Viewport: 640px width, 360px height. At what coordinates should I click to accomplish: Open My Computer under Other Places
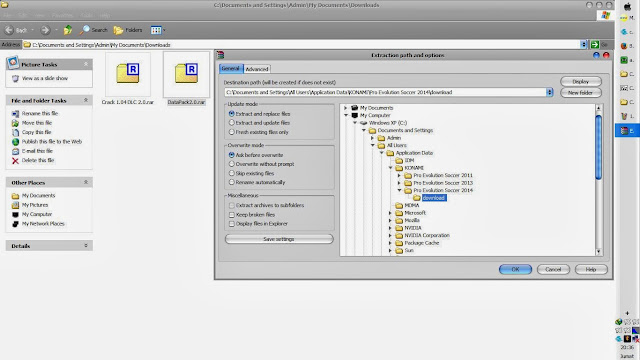[x=37, y=214]
